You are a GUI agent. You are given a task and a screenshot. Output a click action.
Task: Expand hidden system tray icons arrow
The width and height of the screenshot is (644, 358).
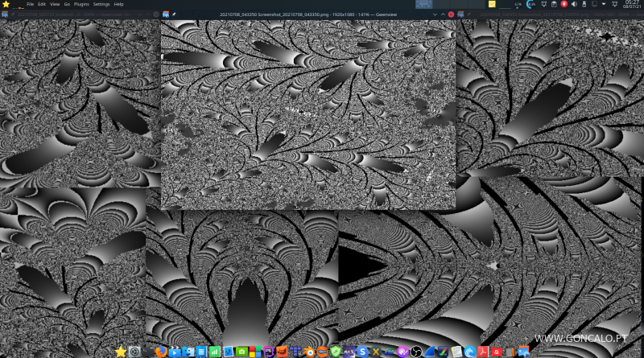(605, 4)
